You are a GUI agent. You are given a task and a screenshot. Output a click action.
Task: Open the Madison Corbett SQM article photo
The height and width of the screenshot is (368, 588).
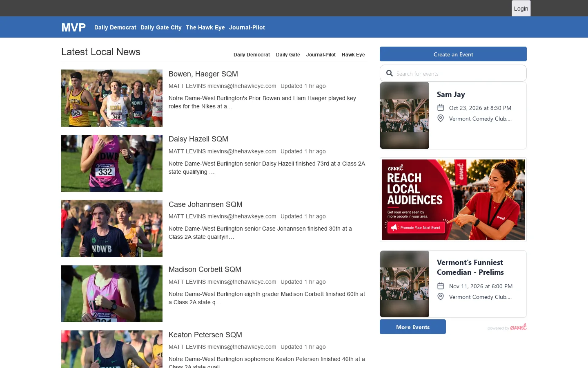112,294
